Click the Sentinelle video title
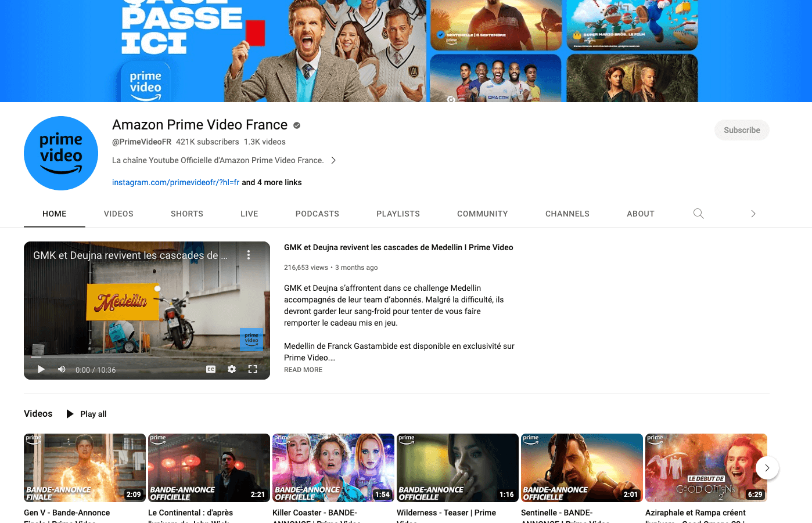This screenshot has width=812, height=523. (x=565, y=515)
